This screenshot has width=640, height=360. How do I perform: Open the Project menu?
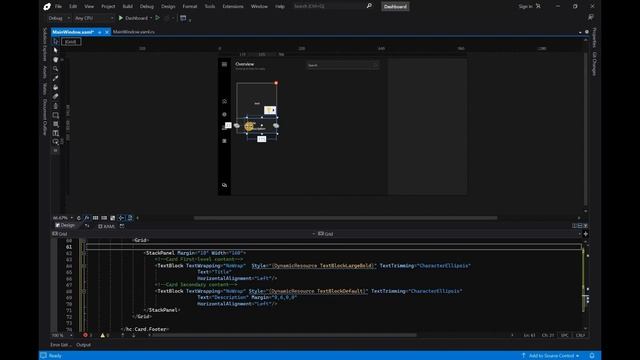tap(108, 7)
